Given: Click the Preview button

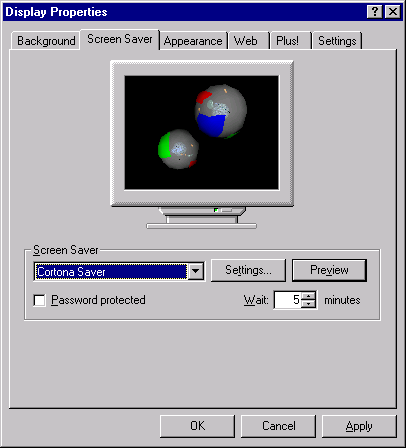Looking at the screenshot, I should 329,270.
